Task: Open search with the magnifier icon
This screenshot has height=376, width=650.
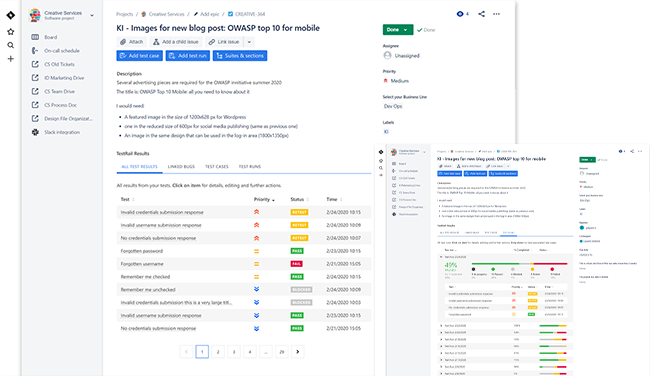Action: pyautogui.click(x=11, y=45)
